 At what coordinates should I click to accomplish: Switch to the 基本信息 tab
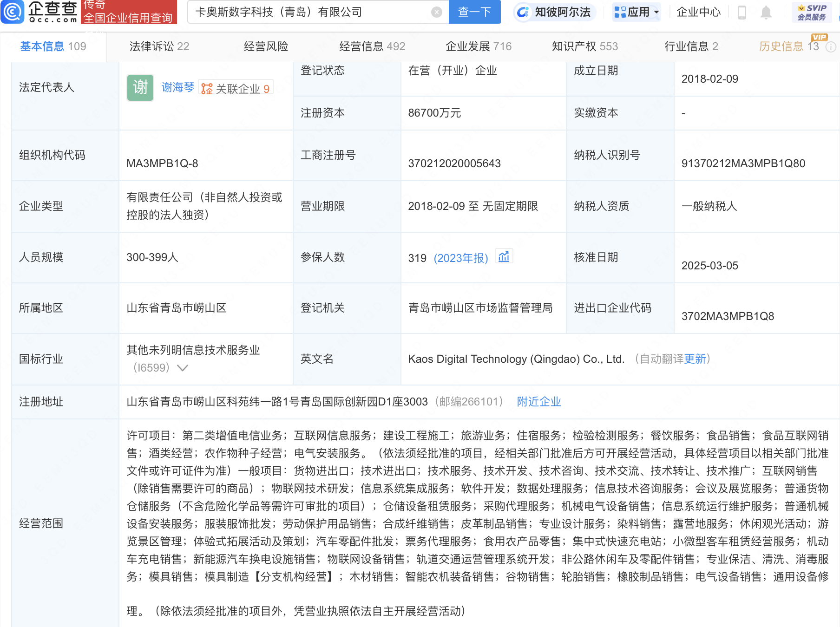(x=53, y=46)
